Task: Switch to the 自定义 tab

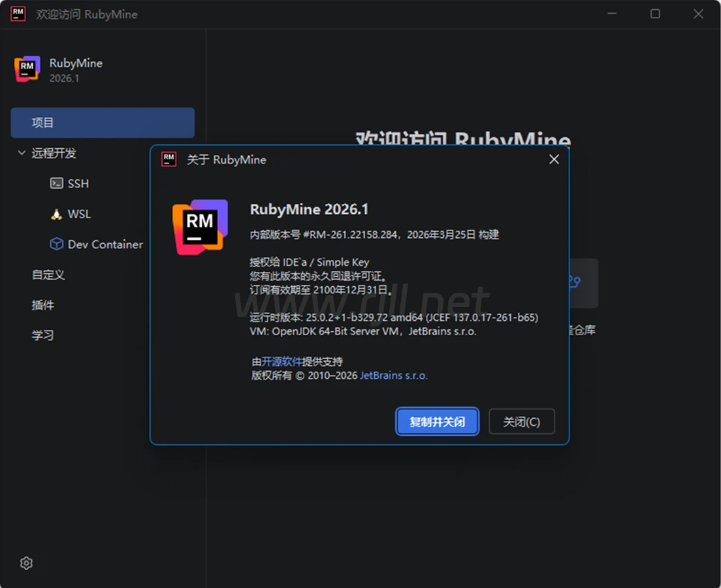Action: tap(48, 275)
